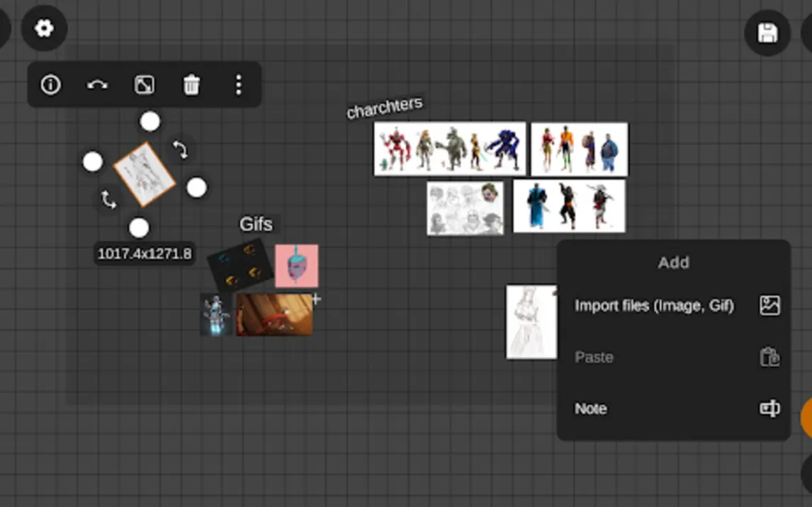
Task: Click the flip icon in selection toolbar
Action: pyautogui.click(x=97, y=85)
